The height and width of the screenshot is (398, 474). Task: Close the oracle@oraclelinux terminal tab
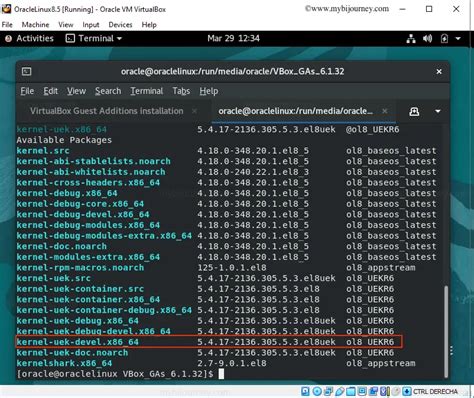[x=385, y=111]
